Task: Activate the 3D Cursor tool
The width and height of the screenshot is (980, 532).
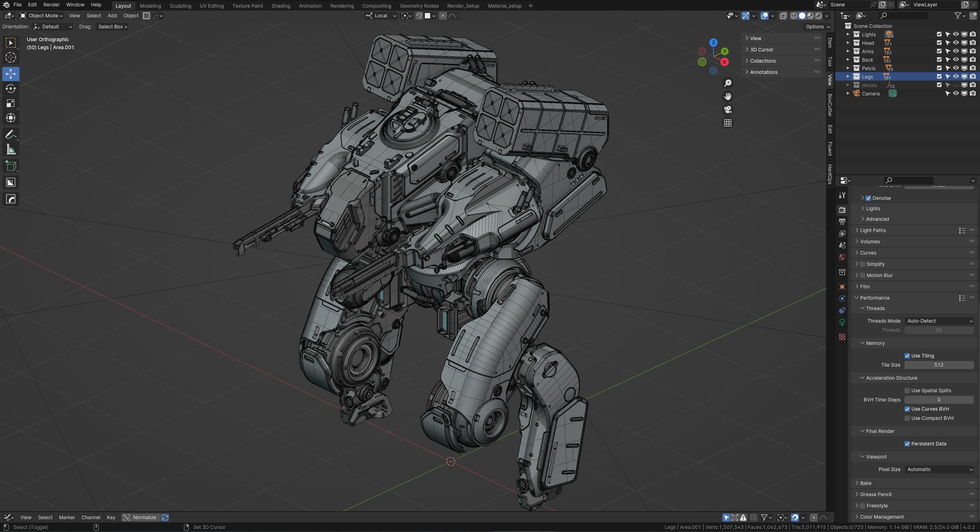Action: pyautogui.click(x=11, y=58)
